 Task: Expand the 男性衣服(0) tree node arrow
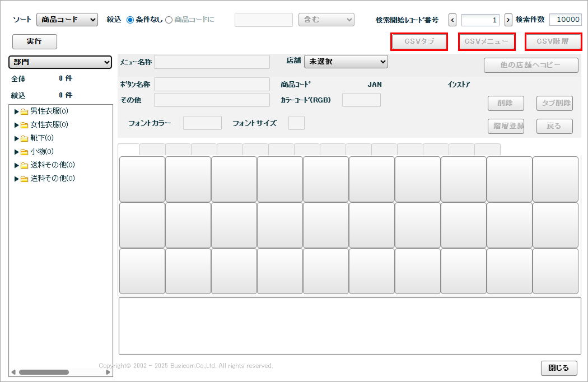(x=16, y=111)
